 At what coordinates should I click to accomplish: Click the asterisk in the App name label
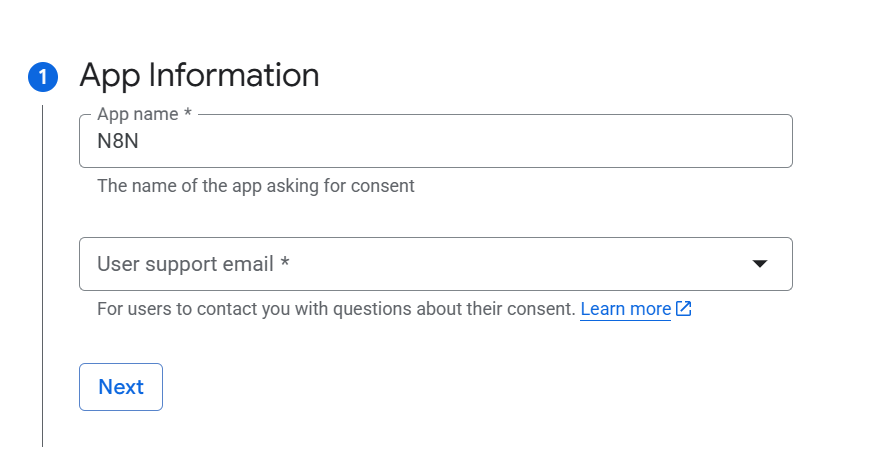[x=188, y=115]
